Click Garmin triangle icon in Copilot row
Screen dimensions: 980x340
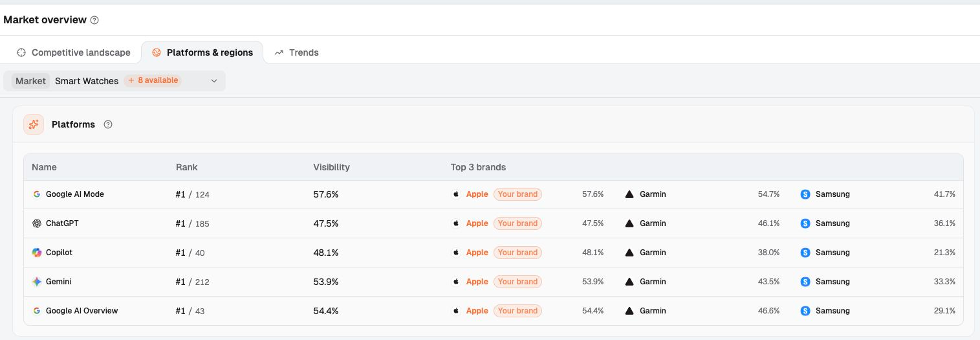629,253
